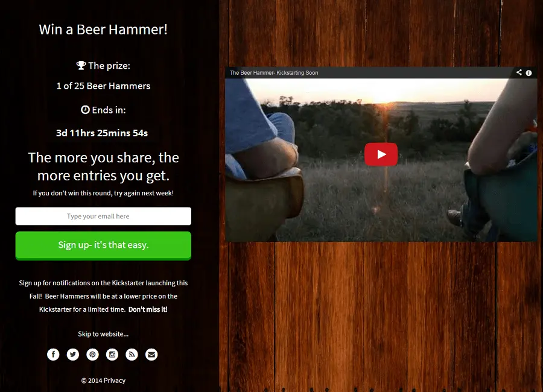Click the trophy icon beside The prize

[81, 65]
